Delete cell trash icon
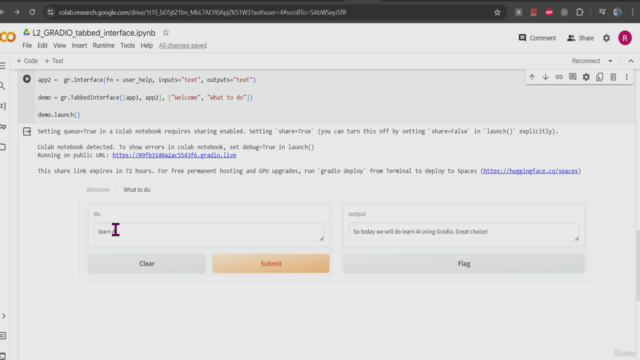 tap(613, 77)
